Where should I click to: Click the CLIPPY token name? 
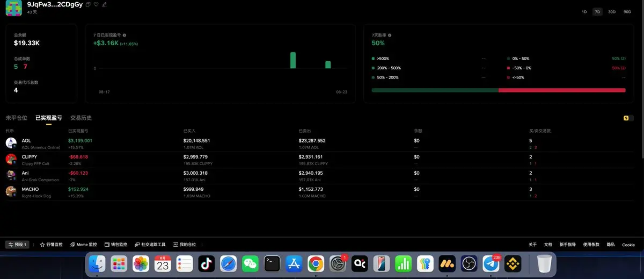point(30,156)
